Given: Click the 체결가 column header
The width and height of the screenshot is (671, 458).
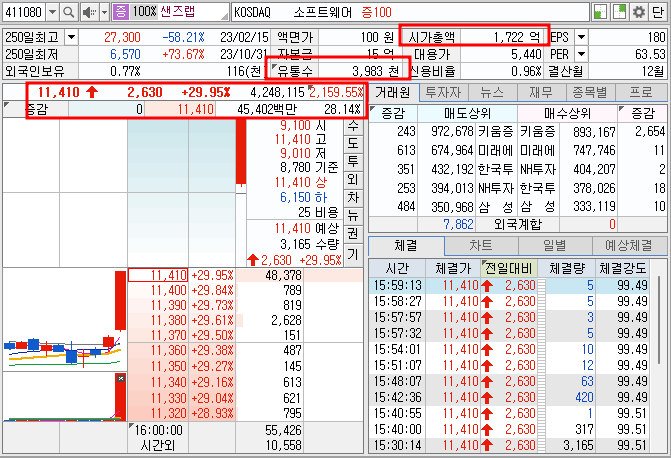Looking at the screenshot, I should 453,269.
